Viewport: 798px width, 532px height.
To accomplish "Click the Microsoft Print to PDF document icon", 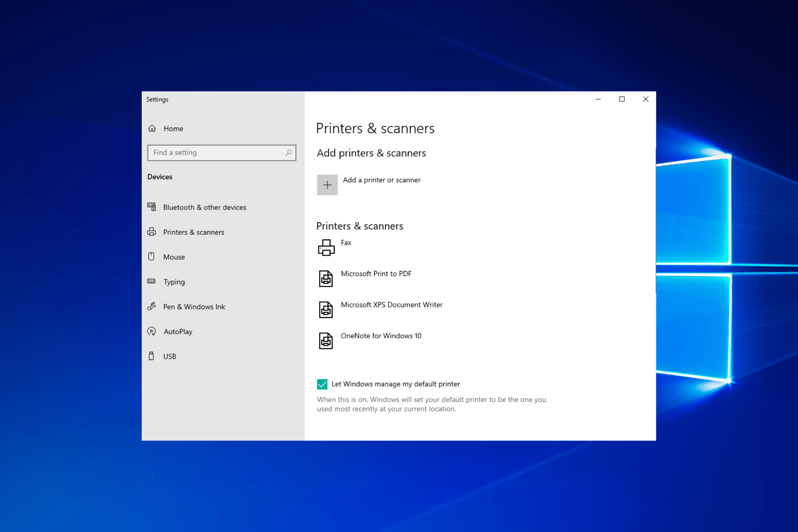I will (x=327, y=278).
